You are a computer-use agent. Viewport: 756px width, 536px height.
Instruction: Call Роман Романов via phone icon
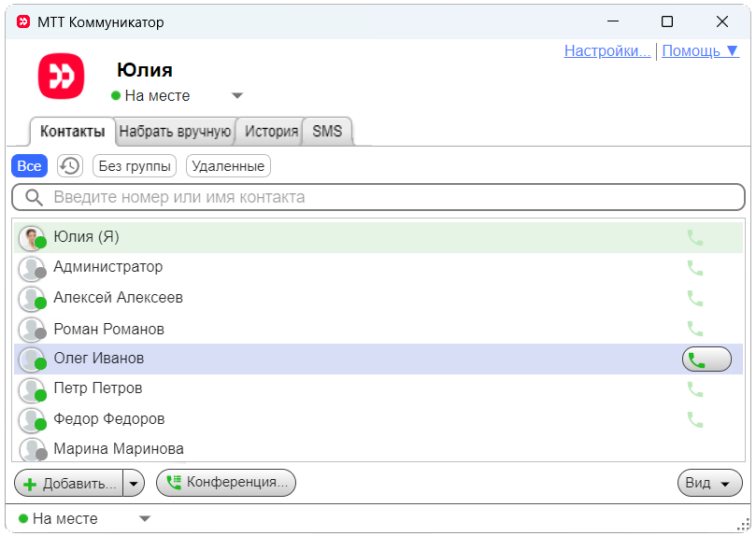694,329
